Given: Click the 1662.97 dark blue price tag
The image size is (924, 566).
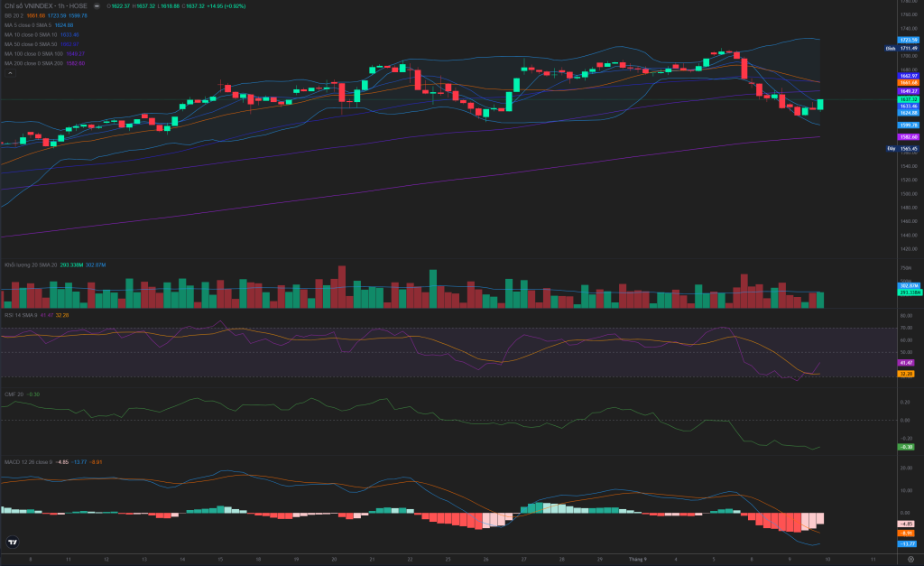Looking at the screenshot, I should [908, 76].
